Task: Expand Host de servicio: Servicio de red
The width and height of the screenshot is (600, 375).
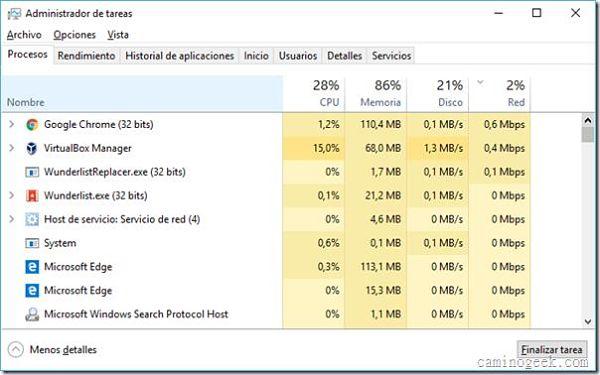Action: click(x=12, y=219)
